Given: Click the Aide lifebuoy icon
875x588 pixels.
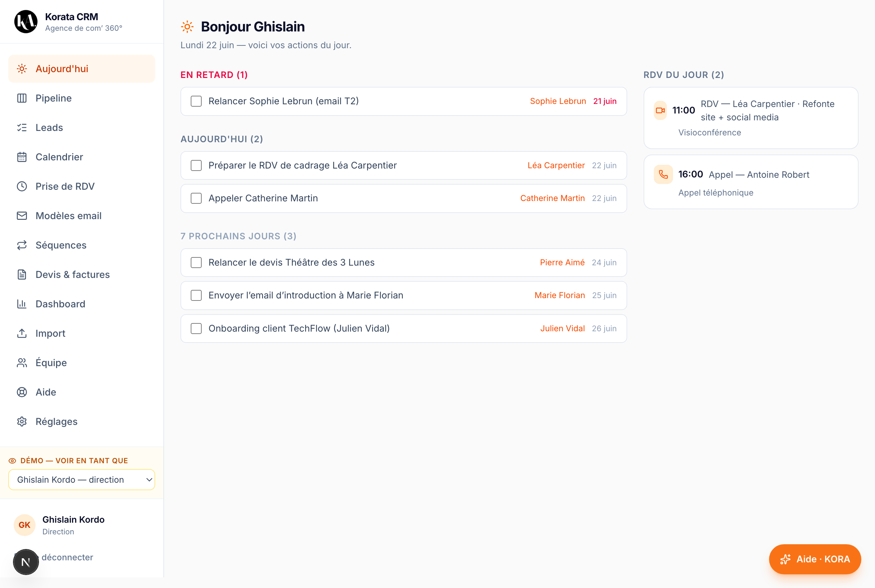Looking at the screenshot, I should 22,392.
